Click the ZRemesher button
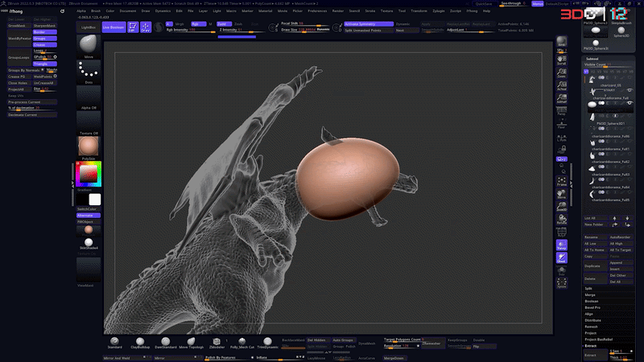Screen dimensions: 644x362 pyautogui.click(x=431, y=343)
